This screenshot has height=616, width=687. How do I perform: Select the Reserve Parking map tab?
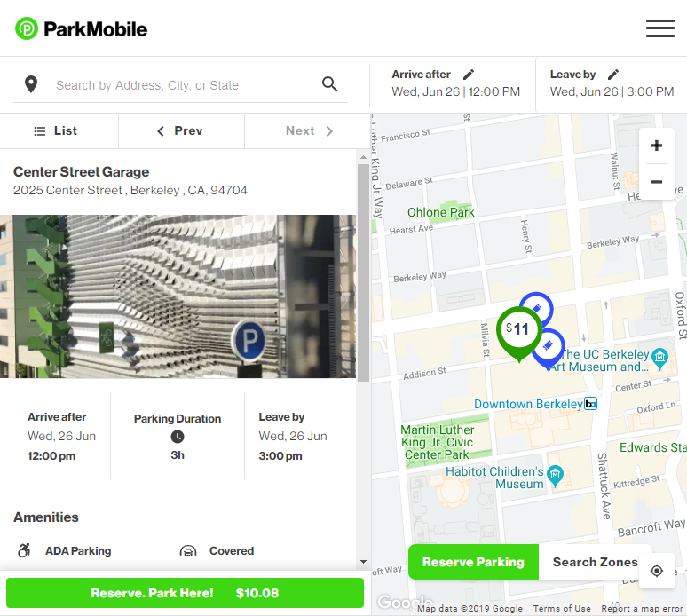point(473,562)
